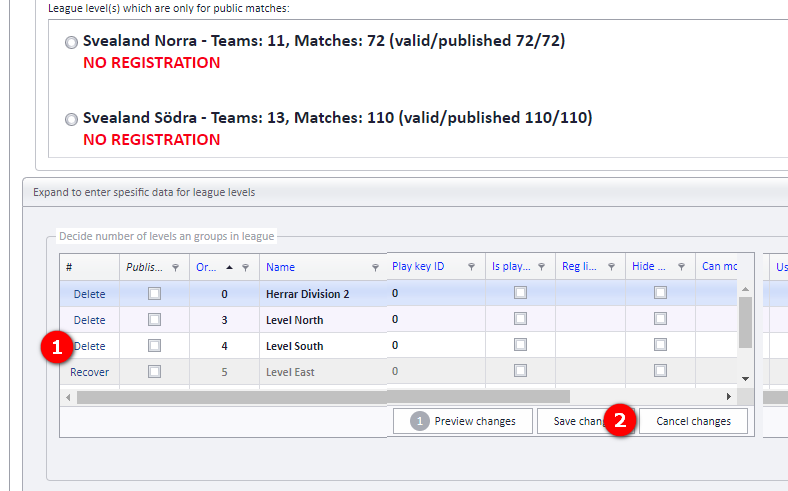This screenshot has height=491, width=788.
Task: Toggle Is play... checkbox for Herrar Division 2
Action: coord(520,292)
